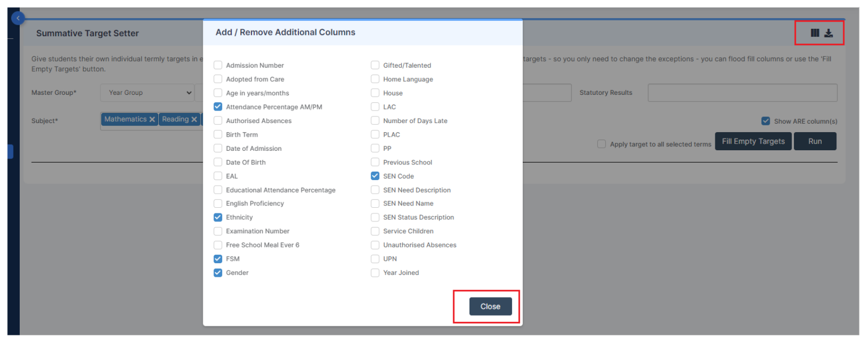Image resolution: width=868 pixels, height=349 pixels.
Task: Collapse the panel with the left chevron icon
Action: pyautogui.click(x=18, y=18)
